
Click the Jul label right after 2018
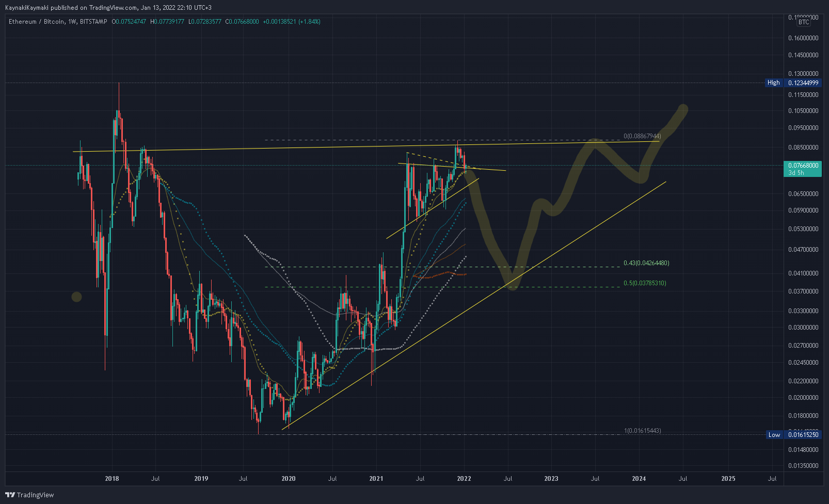click(155, 479)
